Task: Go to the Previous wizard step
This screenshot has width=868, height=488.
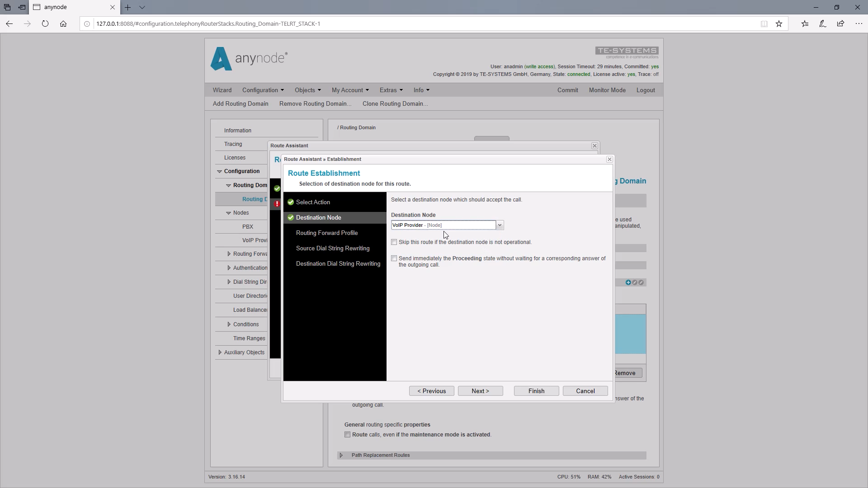Action: tap(432, 391)
